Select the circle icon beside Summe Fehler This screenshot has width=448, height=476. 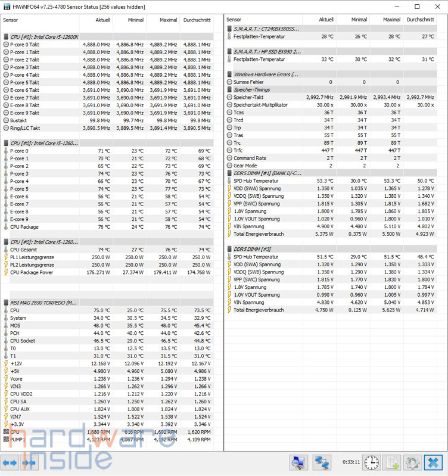[x=229, y=82]
